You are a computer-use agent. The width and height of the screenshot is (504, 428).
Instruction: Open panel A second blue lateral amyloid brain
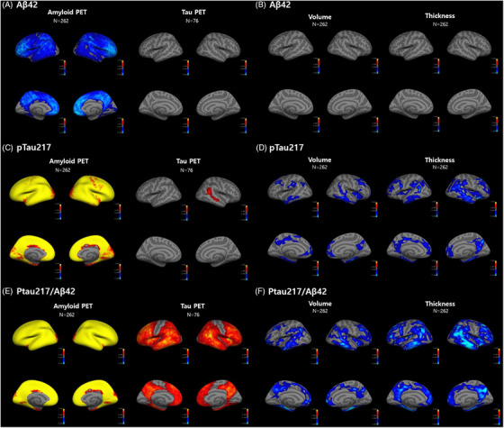coord(95,47)
